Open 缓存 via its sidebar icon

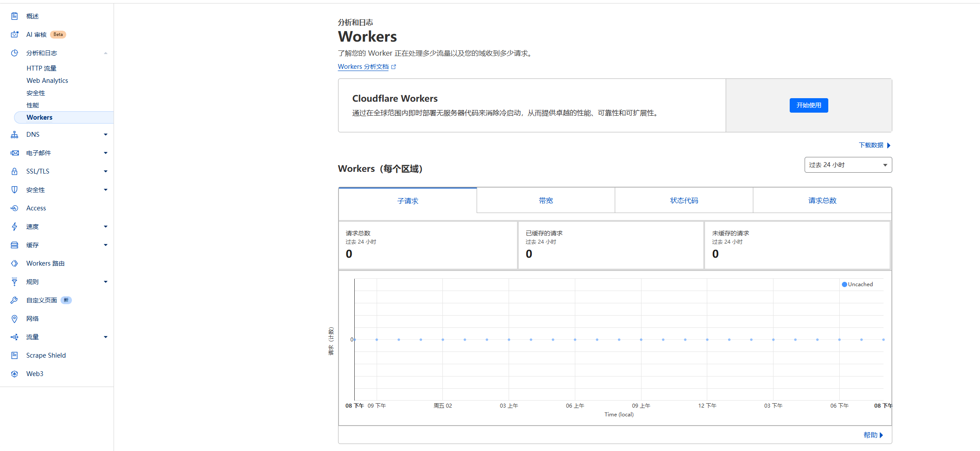click(14, 245)
